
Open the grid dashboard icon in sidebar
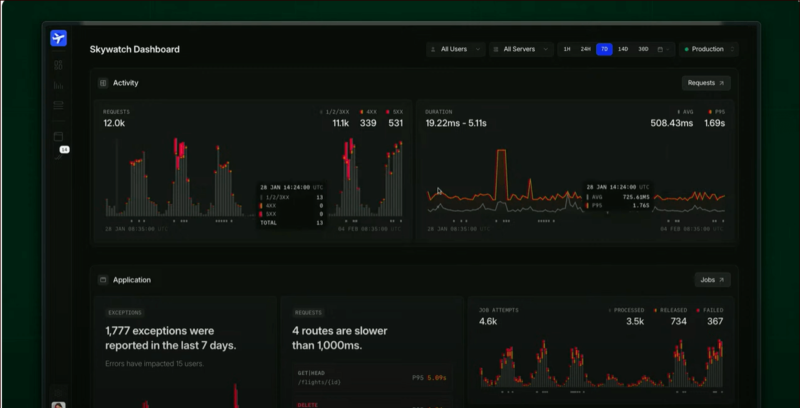[x=58, y=65]
